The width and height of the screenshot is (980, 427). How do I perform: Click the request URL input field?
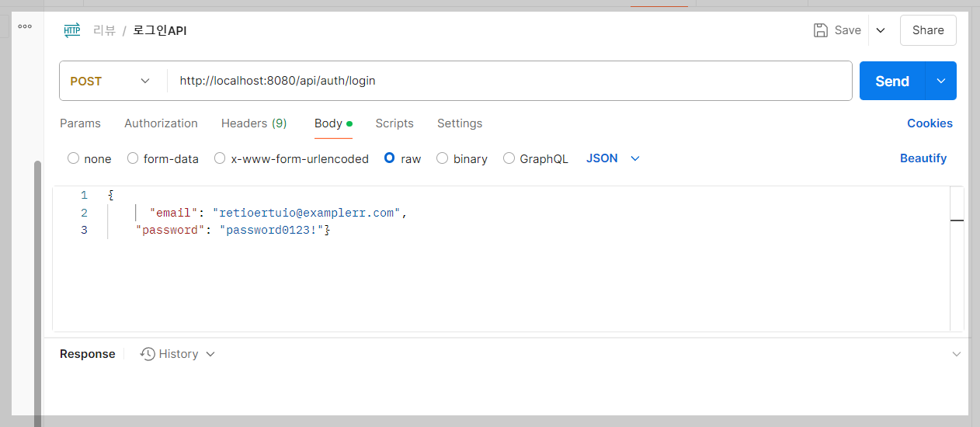[509, 81]
